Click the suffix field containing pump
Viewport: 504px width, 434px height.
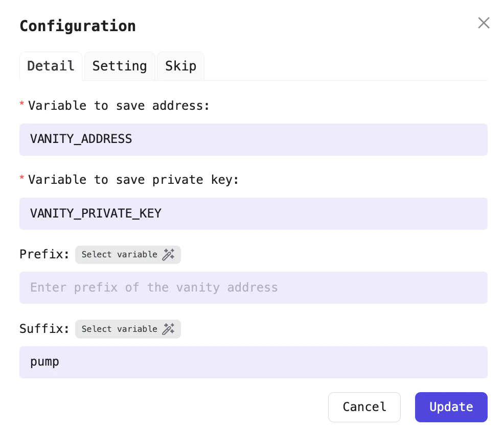[254, 362]
